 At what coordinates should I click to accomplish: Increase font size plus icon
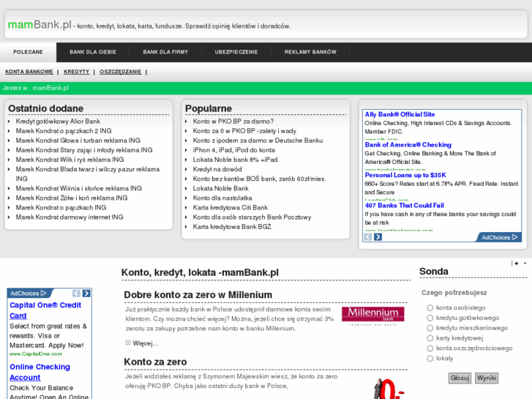coord(517,263)
